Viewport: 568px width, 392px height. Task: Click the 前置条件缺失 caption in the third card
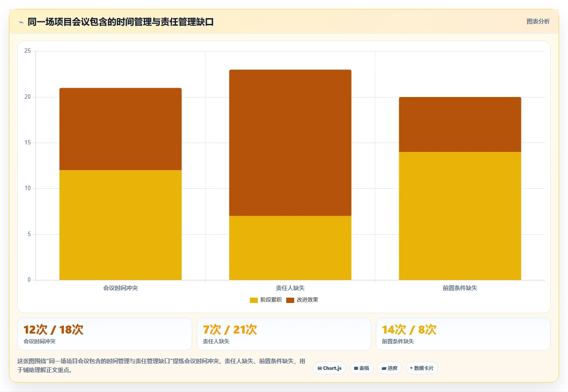pos(398,342)
